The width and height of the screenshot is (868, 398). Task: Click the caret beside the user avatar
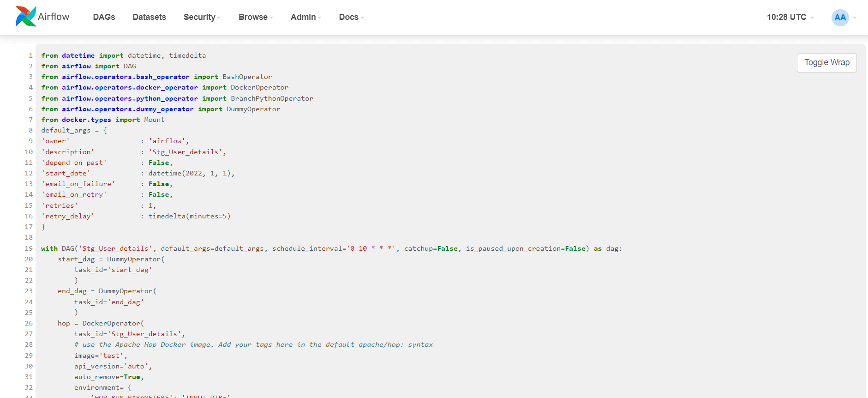(855, 18)
